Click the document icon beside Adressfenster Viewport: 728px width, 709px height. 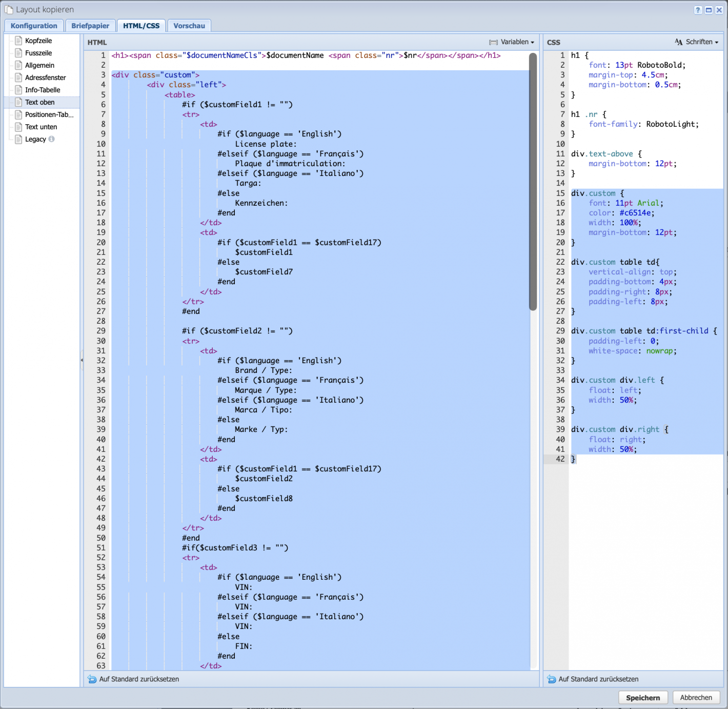[18, 77]
